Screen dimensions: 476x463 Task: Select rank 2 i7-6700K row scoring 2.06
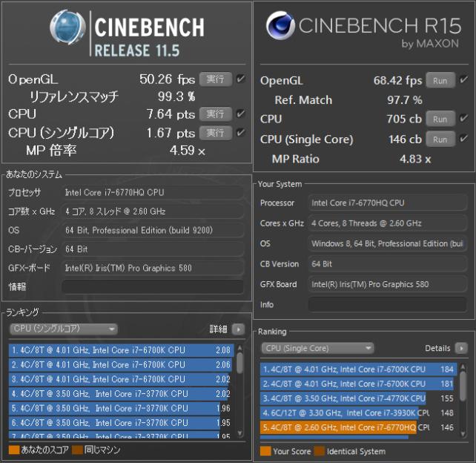point(122,364)
